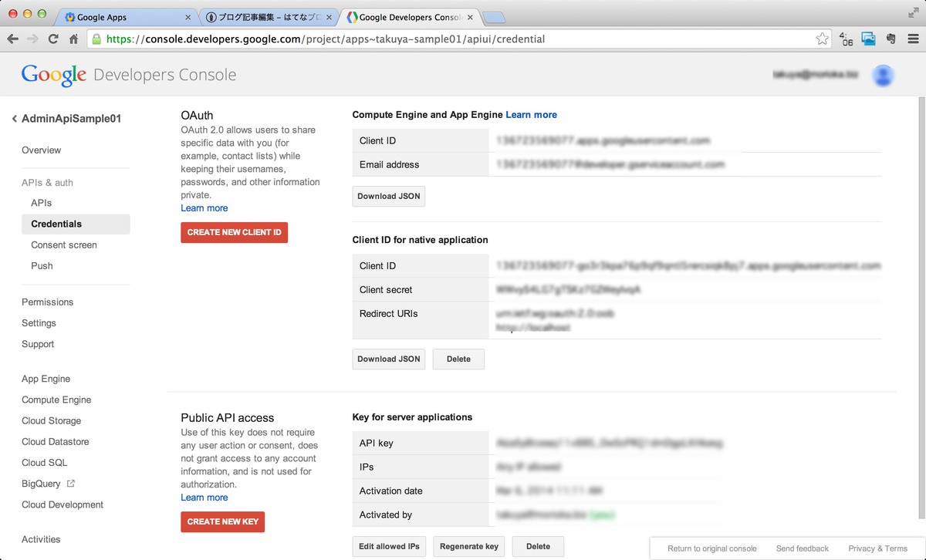926x560 pixels.
Task: Click the API key label
Action: [377, 444]
